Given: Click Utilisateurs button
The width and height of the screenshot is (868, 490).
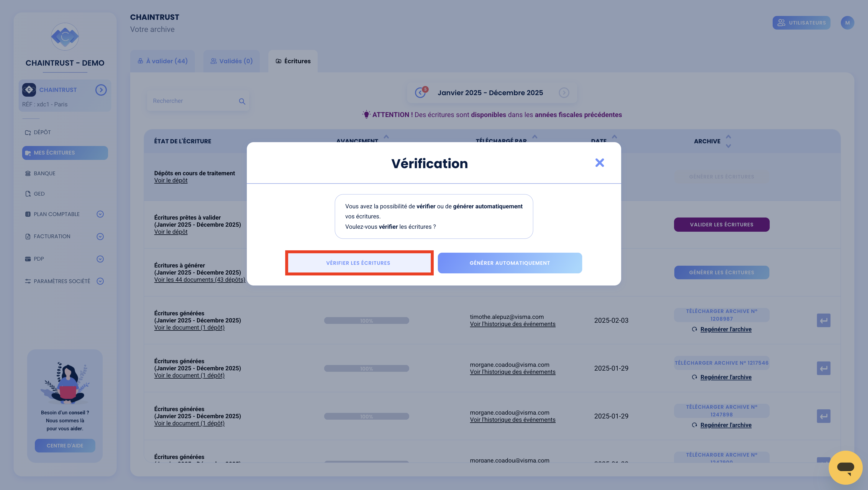Looking at the screenshot, I should [x=801, y=22].
